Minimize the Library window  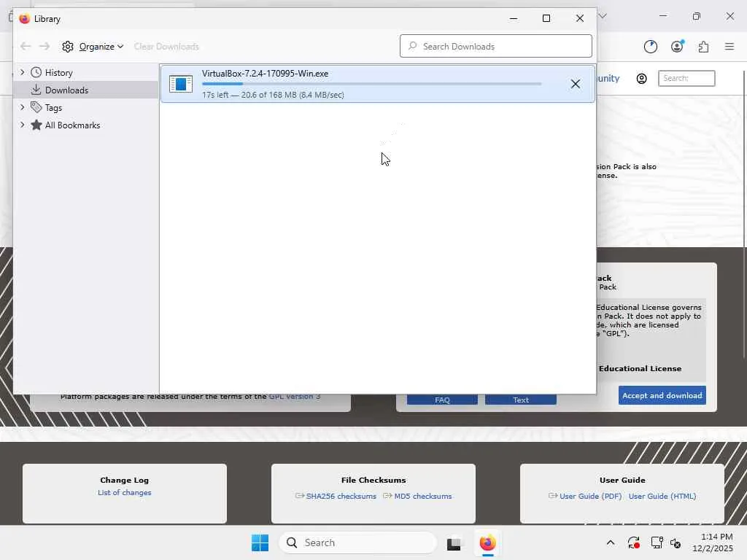[514, 18]
